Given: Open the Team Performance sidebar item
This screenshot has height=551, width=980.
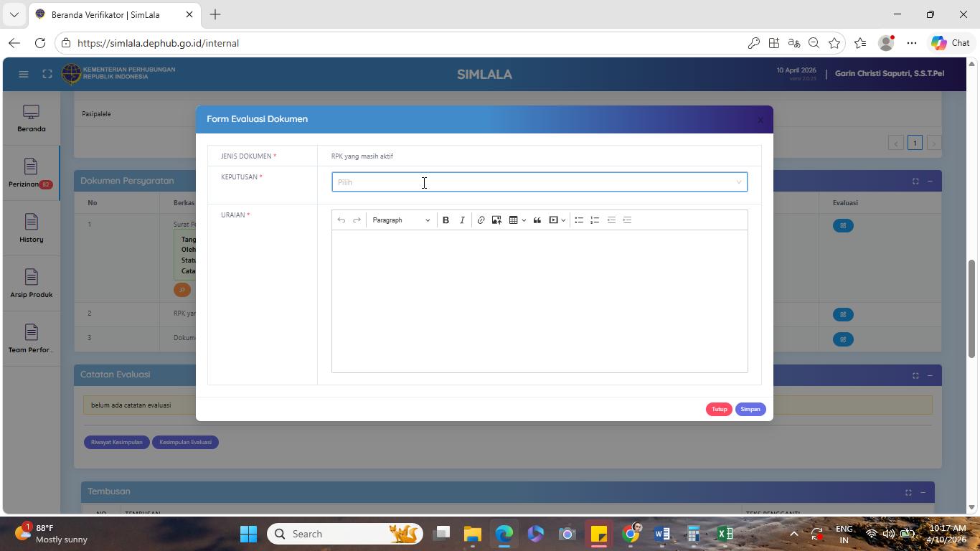Looking at the screenshot, I should pos(31,339).
